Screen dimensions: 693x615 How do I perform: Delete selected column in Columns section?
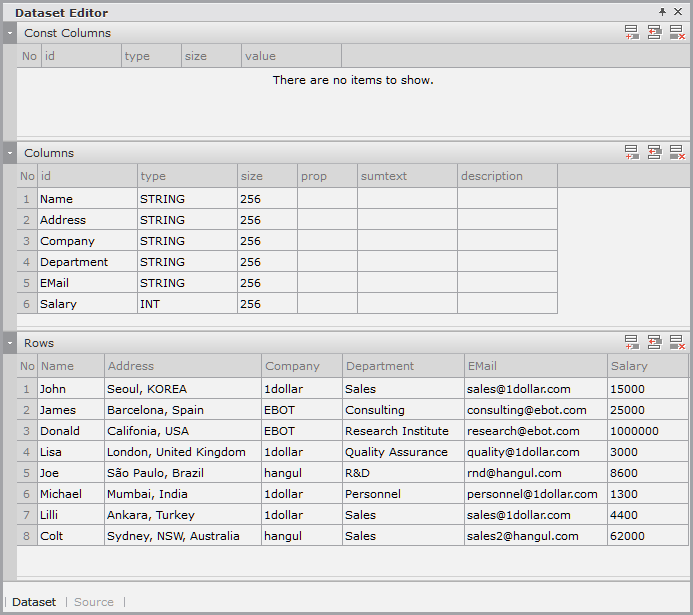click(677, 153)
